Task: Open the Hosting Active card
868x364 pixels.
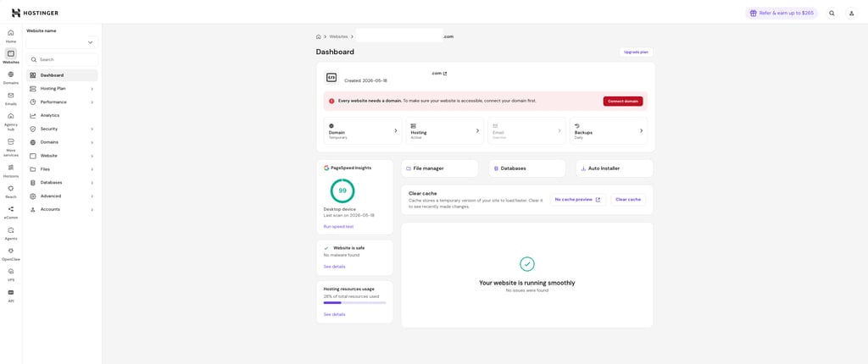Action: click(x=444, y=130)
